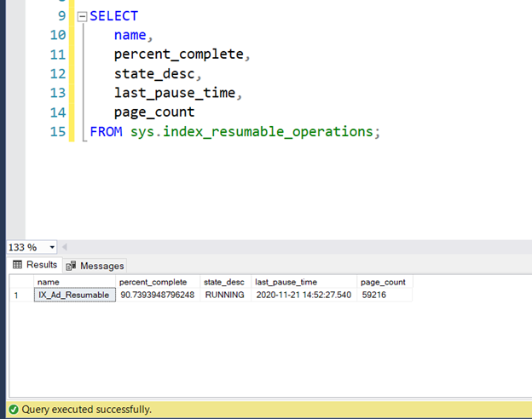Click sys.index_resumable_operations in the FROM clause
Viewport: 532px width, 419px height.
click(x=252, y=131)
